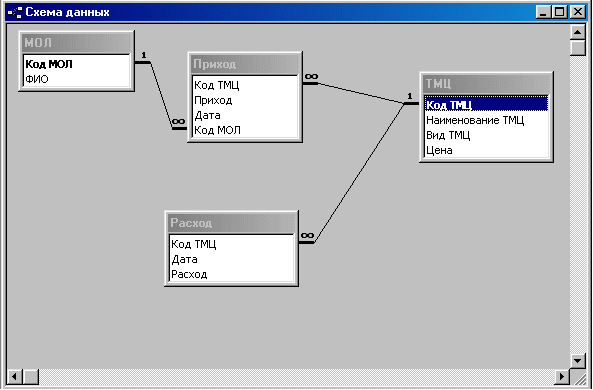This screenshot has height=390, width=593.
Task: Select relationship line between Расход and ТМЦ
Action: [x=359, y=173]
